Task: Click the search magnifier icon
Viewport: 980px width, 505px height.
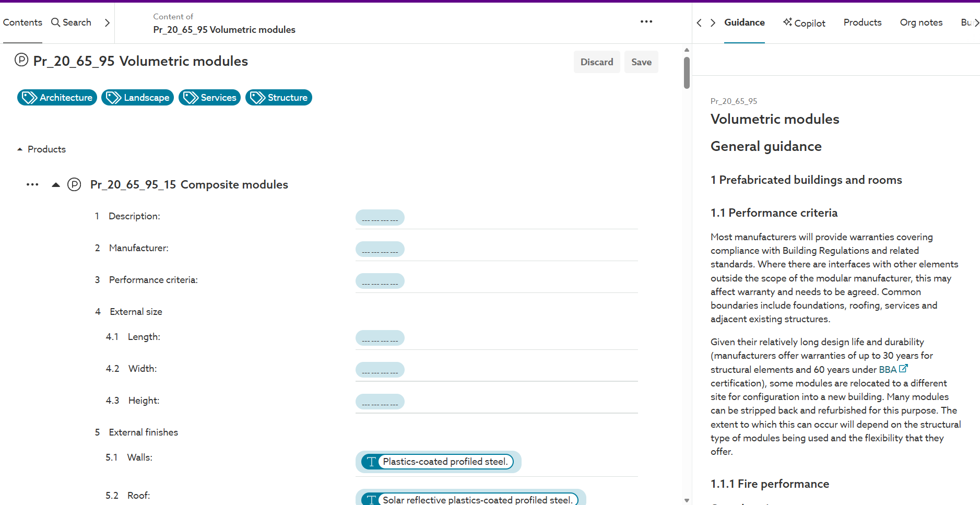Action: coord(55,22)
